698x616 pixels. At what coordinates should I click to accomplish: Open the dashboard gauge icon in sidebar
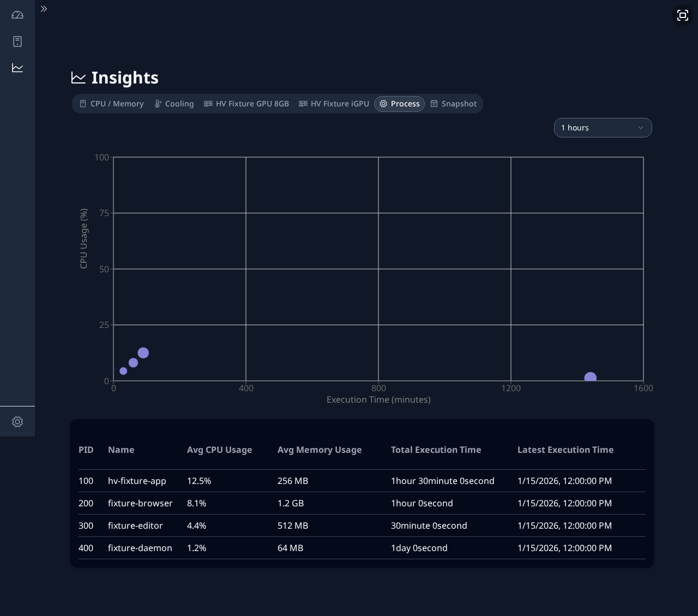pos(17,15)
